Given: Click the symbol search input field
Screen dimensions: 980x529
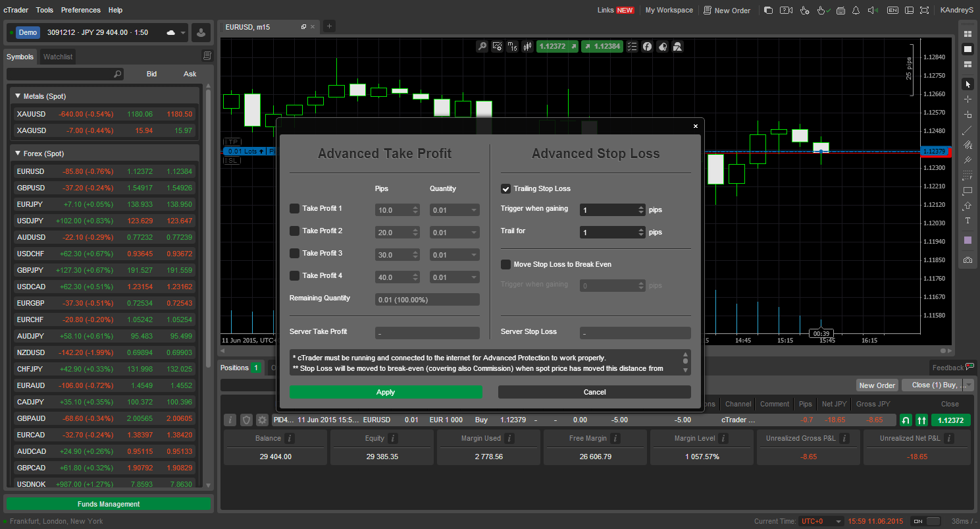Looking at the screenshot, I should click(x=65, y=74).
